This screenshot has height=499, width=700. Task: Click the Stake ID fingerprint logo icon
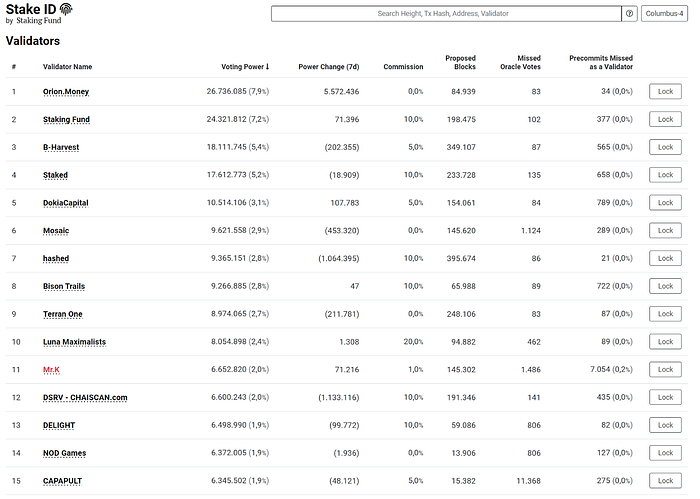pos(66,8)
